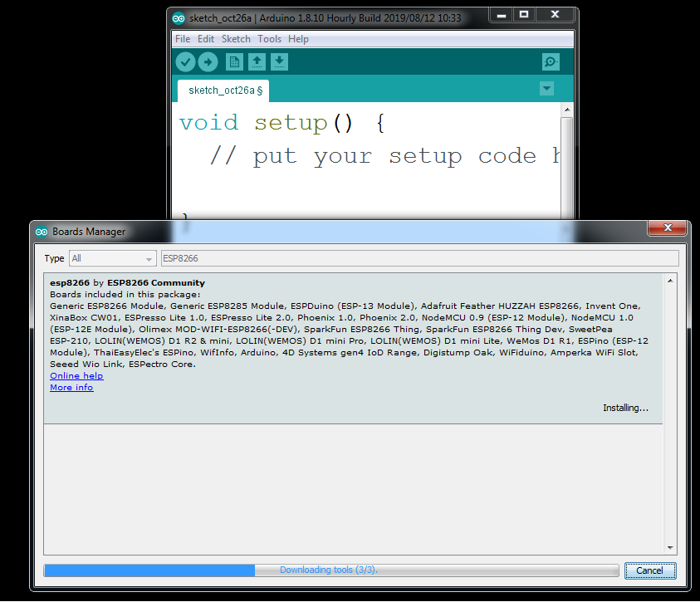Image resolution: width=700 pixels, height=602 pixels.
Task: Open a sketch with the Open icon
Action: (x=257, y=62)
